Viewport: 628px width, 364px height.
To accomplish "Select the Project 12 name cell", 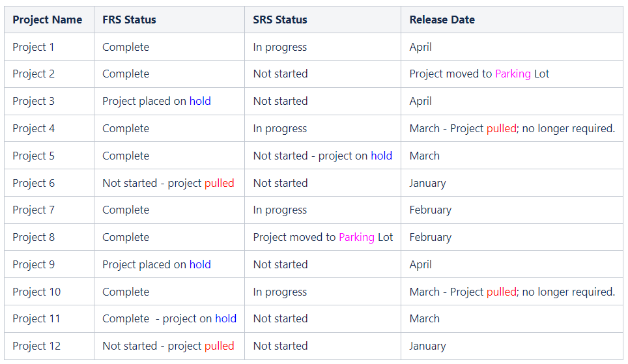I will [50, 346].
